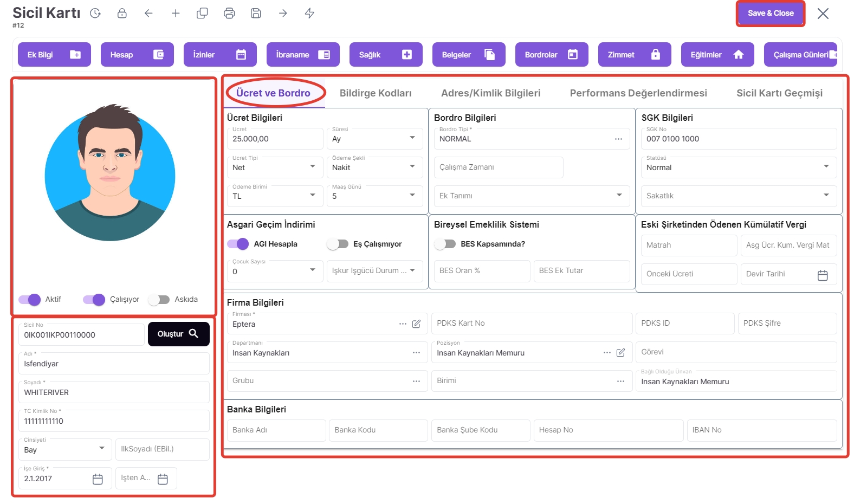854x504 pixels.
Task: Click the lightning bolt quick action icon
Action: coord(309,14)
